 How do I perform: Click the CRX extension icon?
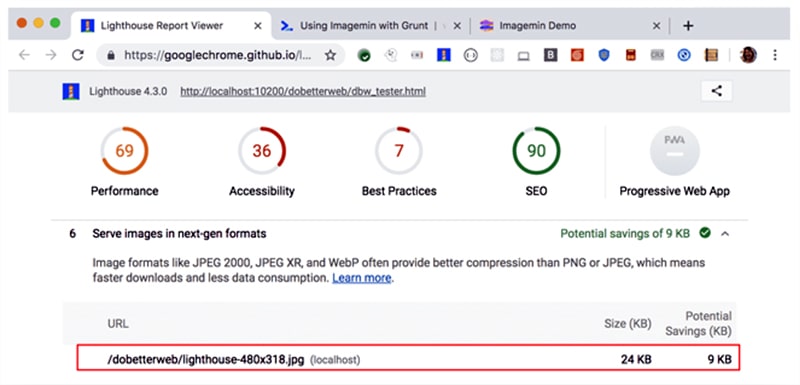657,55
